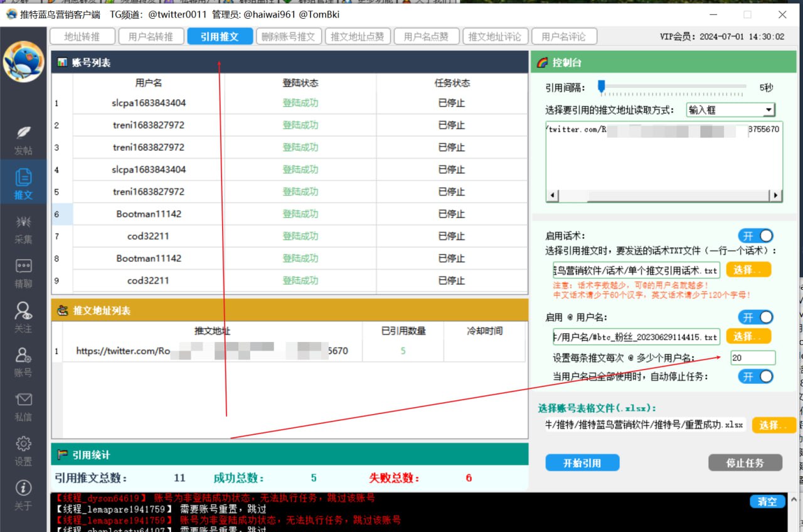Click the 开始引用 button
803x532 pixels.
pyautogui.click(x=582, y=463)
